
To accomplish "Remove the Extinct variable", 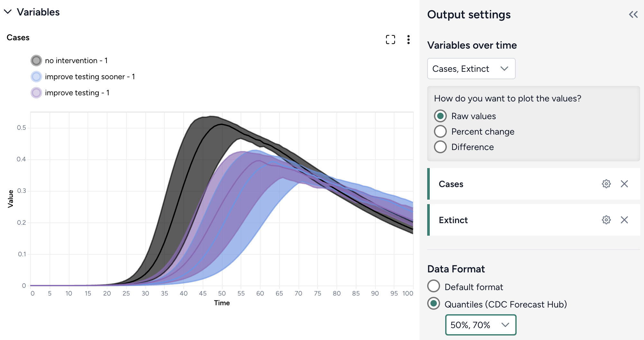I will (624, 220).
